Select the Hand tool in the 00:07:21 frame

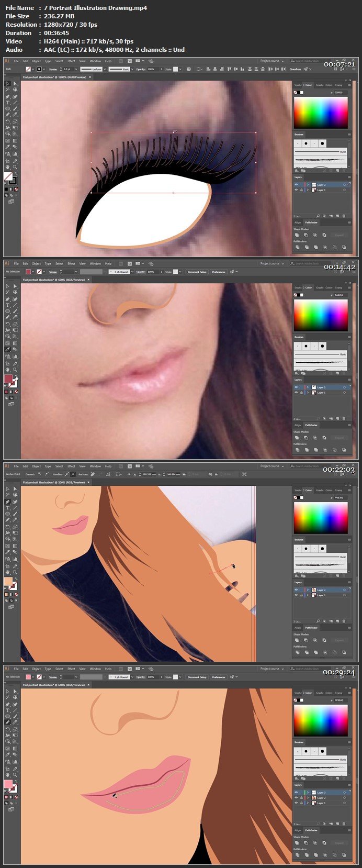coord(8,167)
